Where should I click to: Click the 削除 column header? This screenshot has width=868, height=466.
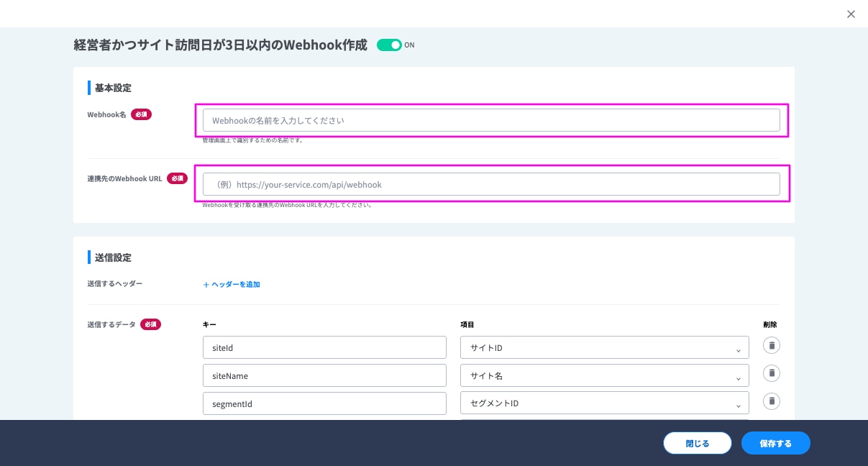click(x=770, y=324)
